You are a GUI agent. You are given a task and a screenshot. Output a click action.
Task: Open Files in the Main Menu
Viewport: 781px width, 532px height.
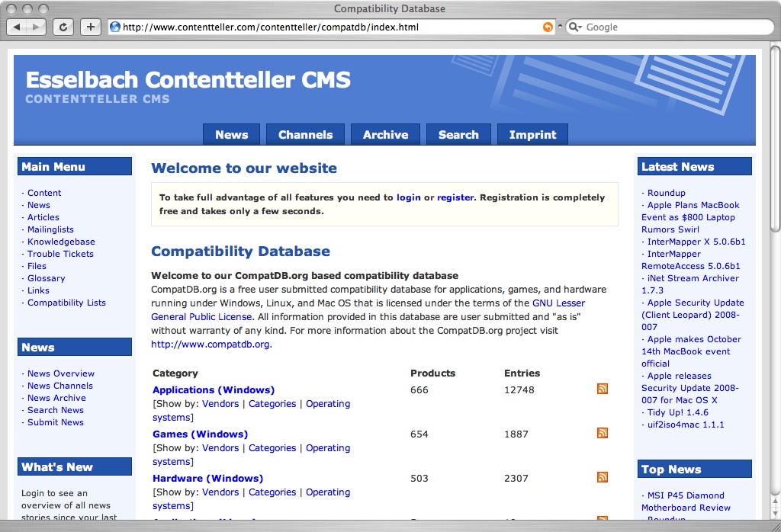[x=37, y=266]
